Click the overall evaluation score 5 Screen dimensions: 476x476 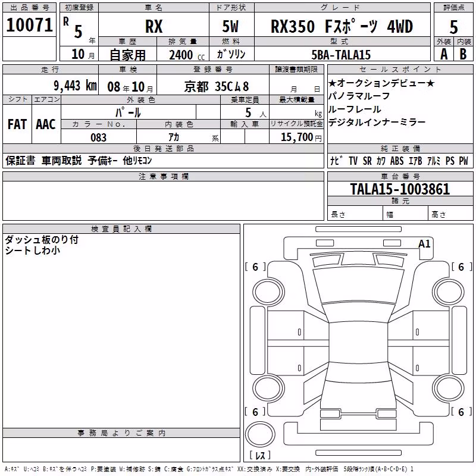pos(453,27)
